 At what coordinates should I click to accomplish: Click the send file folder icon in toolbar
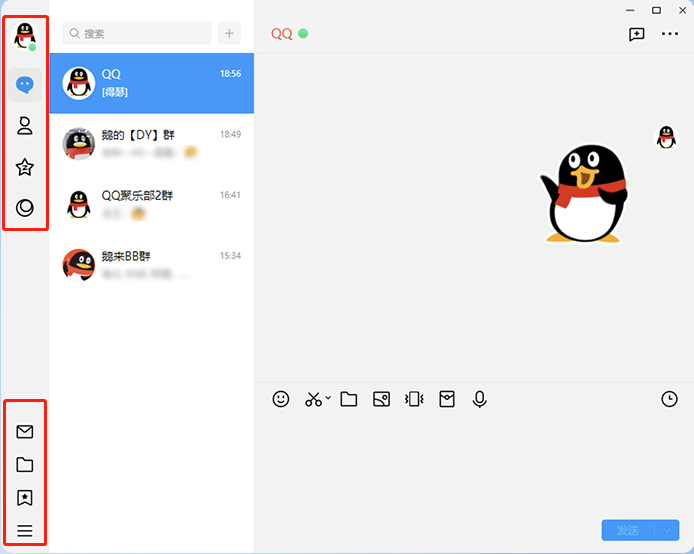(x=349, y=399)
